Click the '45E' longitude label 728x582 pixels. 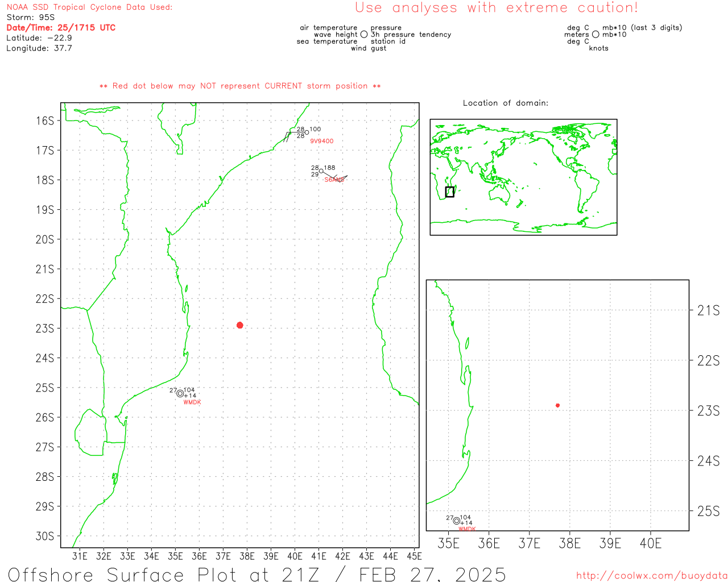[x=414, y=556]
